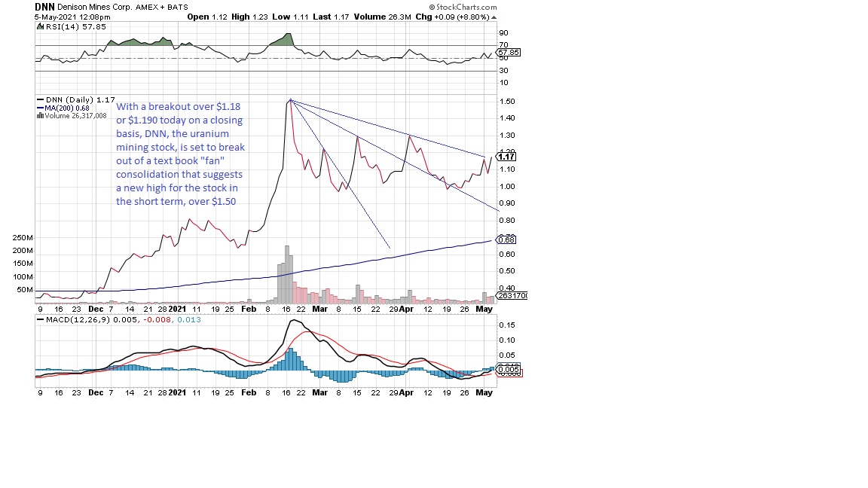
Task: Click the Volume 26,317,008 legend entry
Action: pyautogui.click(x=75, y=116)
